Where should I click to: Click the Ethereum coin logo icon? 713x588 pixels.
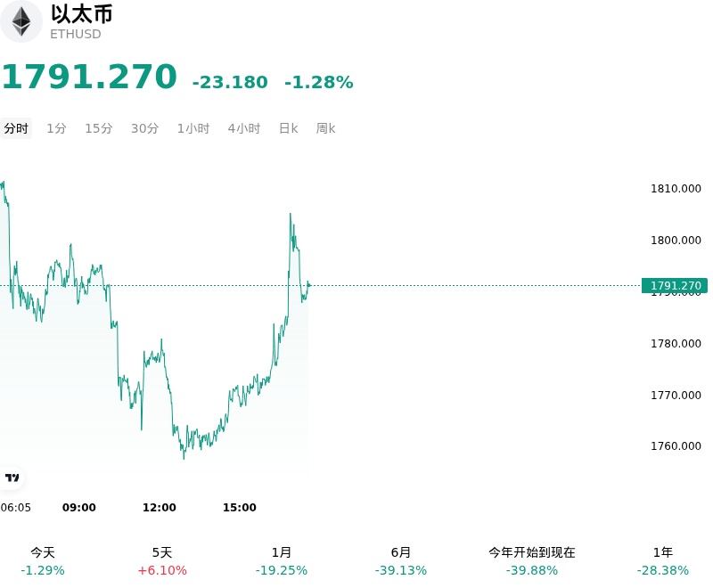20,21
